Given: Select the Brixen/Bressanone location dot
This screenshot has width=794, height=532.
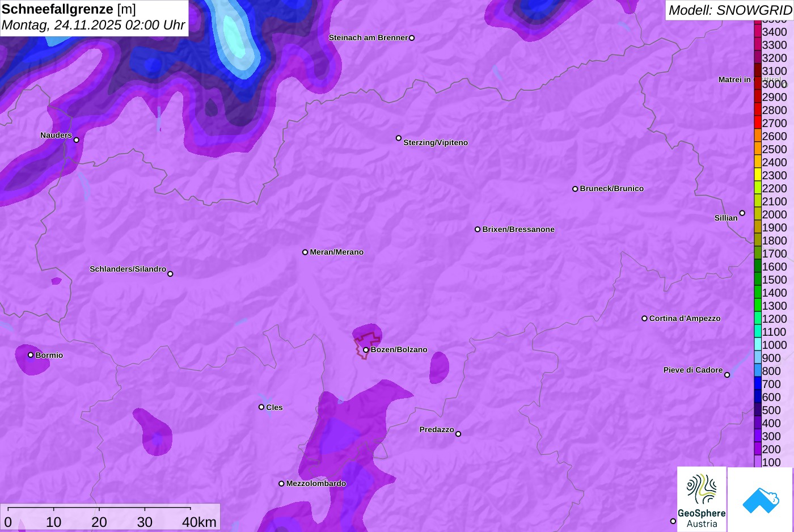Looking at the screenshot, I should coord(478,230).
